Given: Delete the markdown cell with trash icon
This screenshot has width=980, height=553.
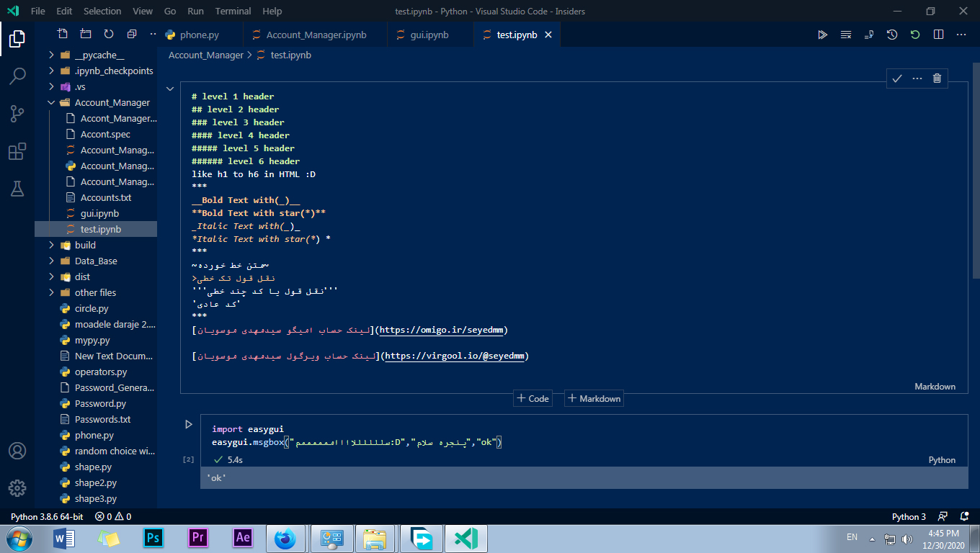Looking at the screenshot, I should click(937, 78).
